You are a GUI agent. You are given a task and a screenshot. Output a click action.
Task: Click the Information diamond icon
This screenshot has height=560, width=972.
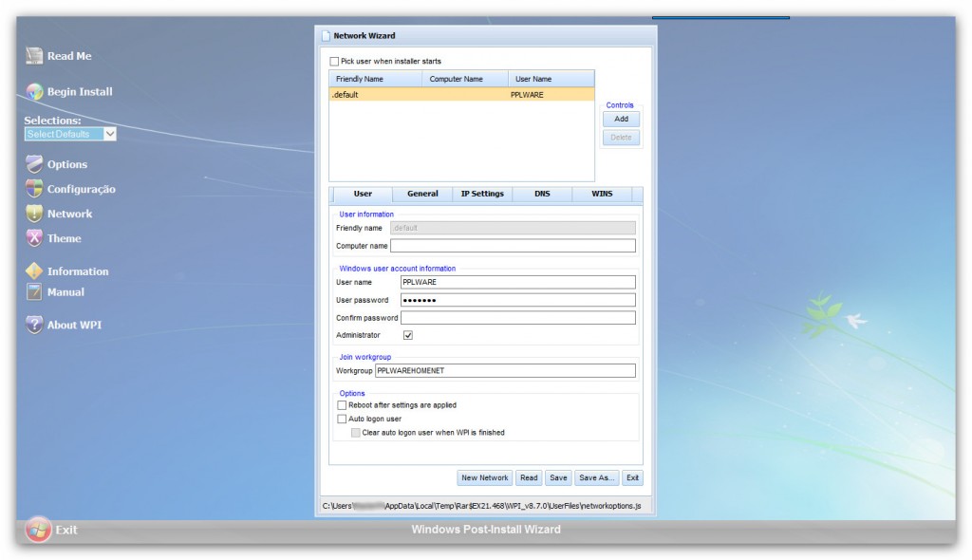tap(33, 271)
